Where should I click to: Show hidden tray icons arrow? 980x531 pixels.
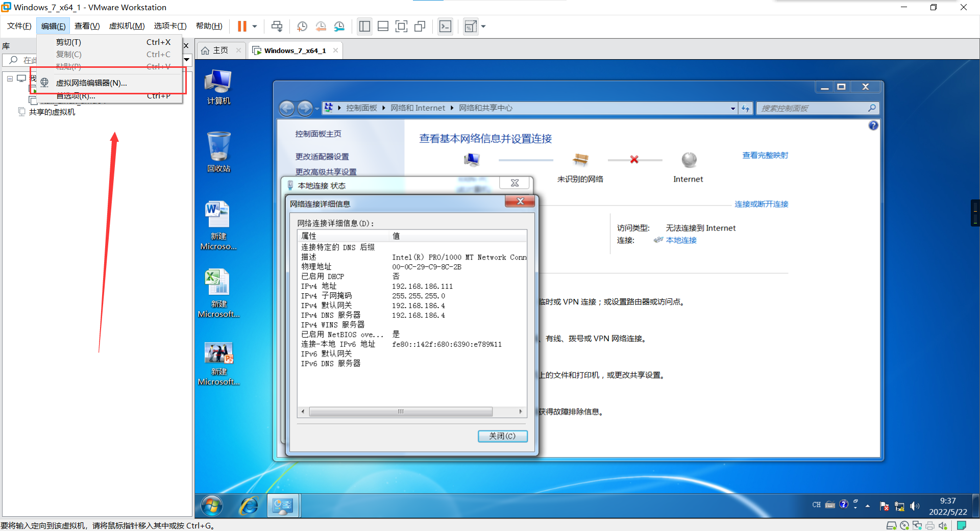click(867, 506)
